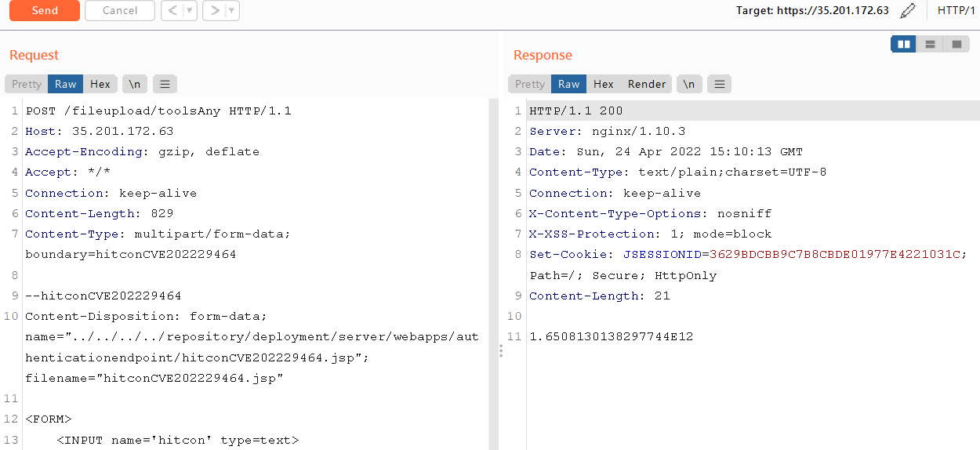This screenshot has height=450, width=980.
Task: Open Response panel hamburger options menu
Action: coord(720,84)
